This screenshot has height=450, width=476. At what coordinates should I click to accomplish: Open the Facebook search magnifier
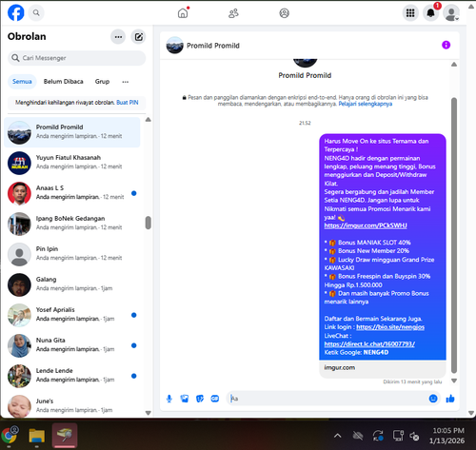[x=36, y=12]
